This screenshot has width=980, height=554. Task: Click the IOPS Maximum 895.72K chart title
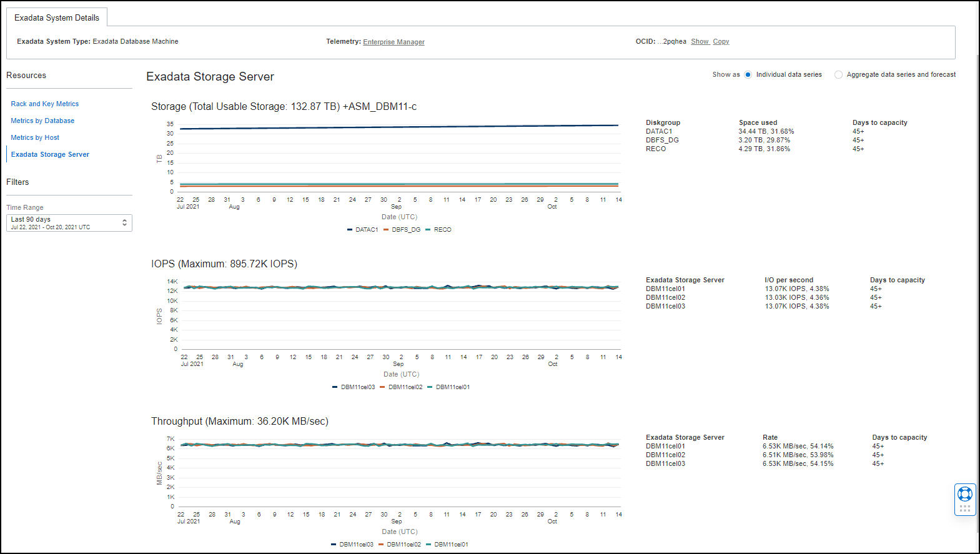pos(224,264)
